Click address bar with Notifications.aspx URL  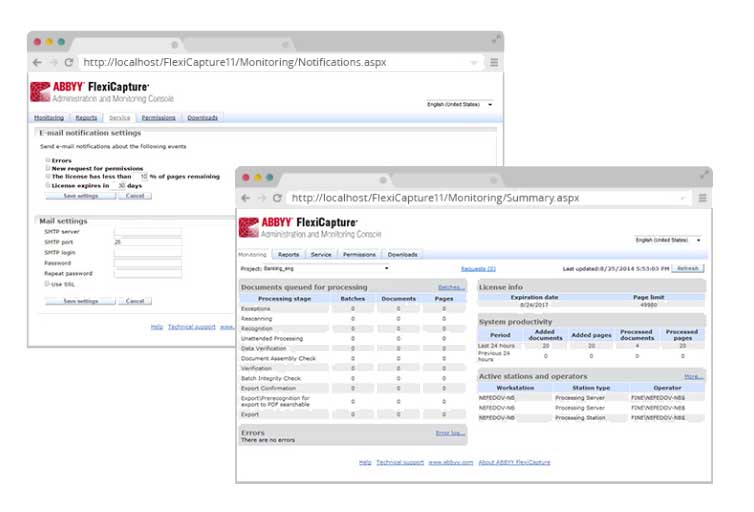click(281, 62)
